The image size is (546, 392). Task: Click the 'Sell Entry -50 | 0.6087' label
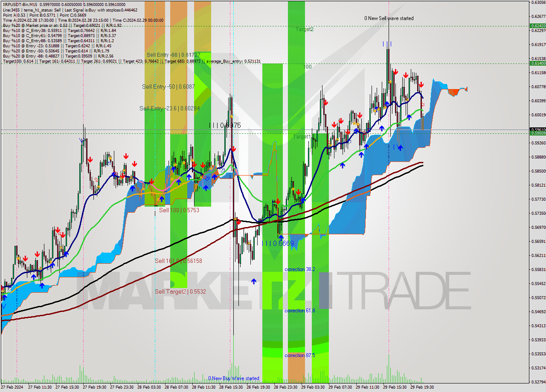coord(168,86)
